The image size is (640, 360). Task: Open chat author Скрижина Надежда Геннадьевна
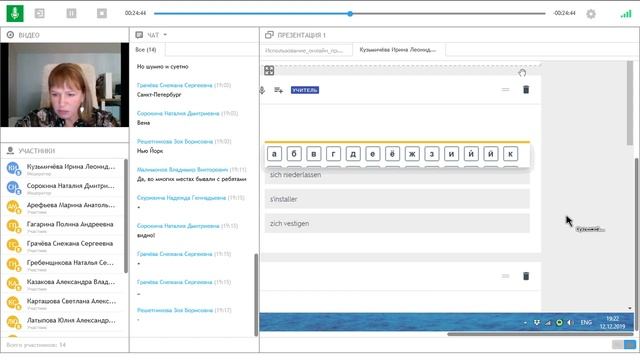click(181, 198)
